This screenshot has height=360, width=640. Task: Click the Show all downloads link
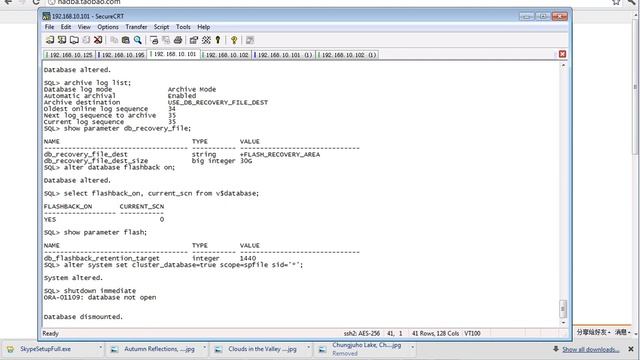[590, 349]
